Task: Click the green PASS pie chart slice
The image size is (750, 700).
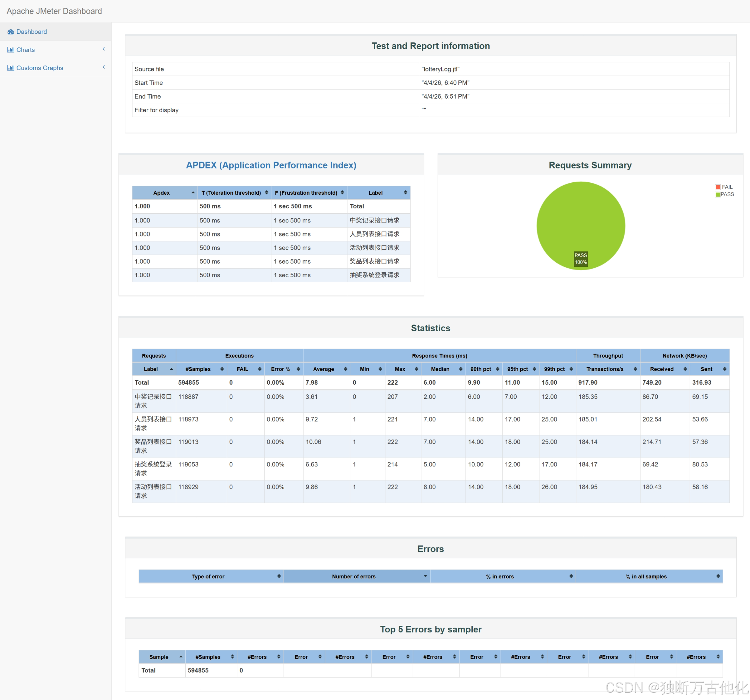Action: [x=580, y=219]
